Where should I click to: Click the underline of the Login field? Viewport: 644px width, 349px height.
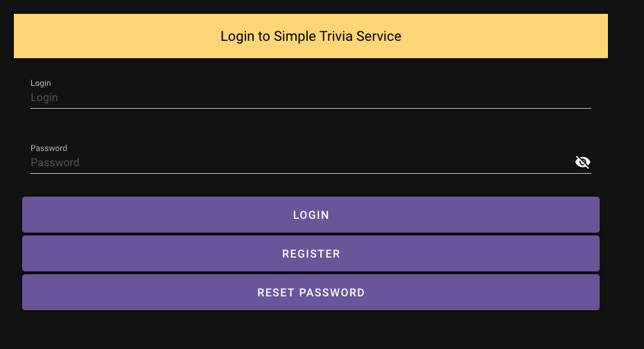coord(311,108)
